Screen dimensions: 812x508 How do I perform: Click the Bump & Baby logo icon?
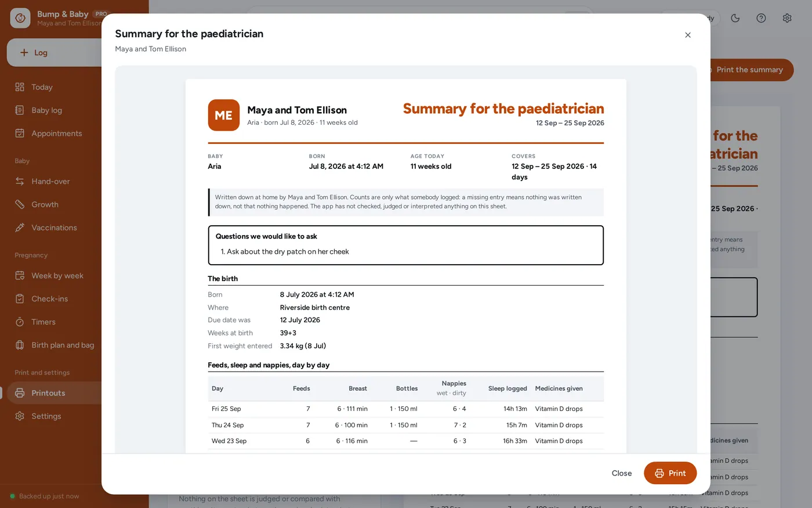tap(20, 18)
